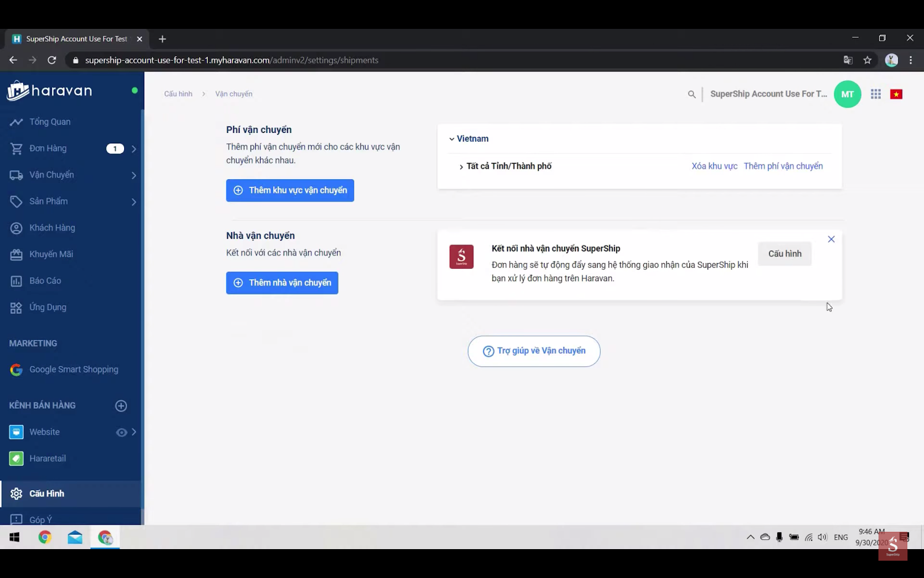Expand Tất cả Tỉnh/Thành phố row
924x578 pixels.
[x=461, y=167]
